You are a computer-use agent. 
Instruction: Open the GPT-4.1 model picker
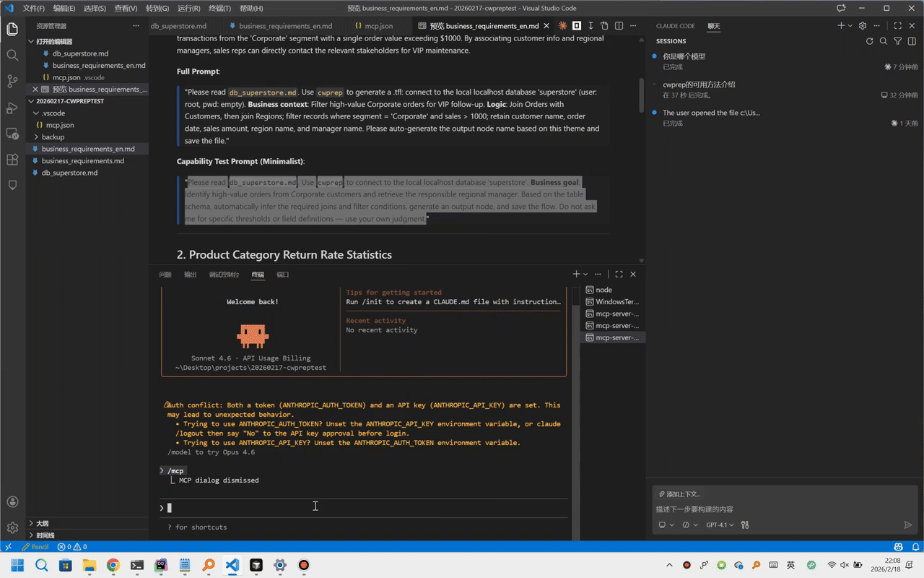720,525
